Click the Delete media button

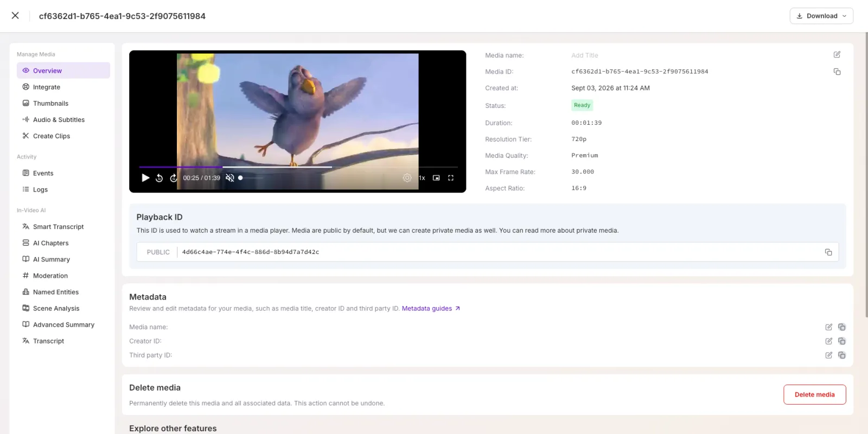814,394
